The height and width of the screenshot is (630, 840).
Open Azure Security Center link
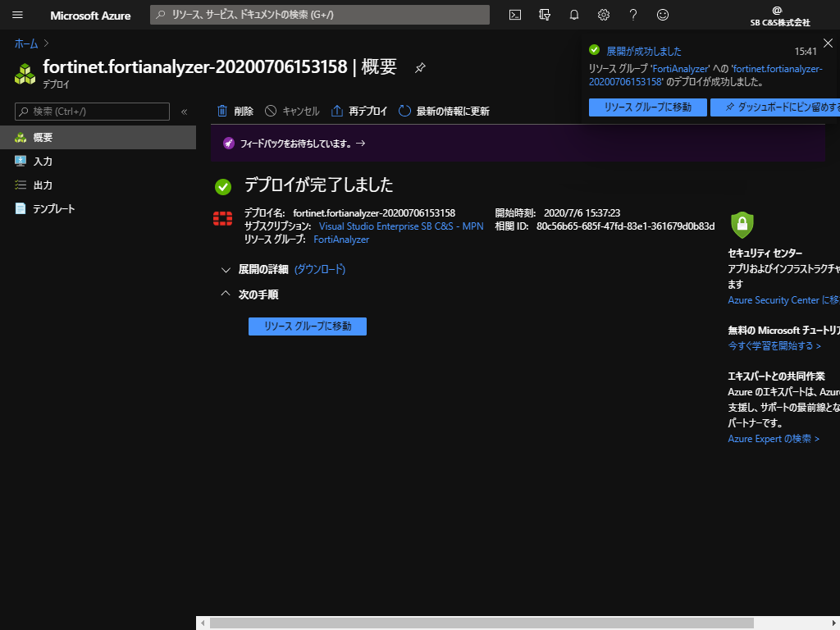click(x=783, y=300)
